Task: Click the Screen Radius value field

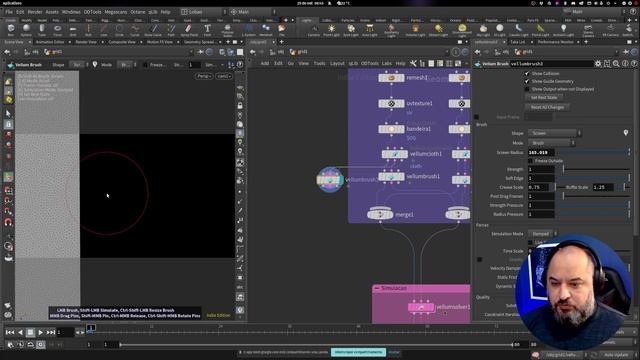Action: 541,152
